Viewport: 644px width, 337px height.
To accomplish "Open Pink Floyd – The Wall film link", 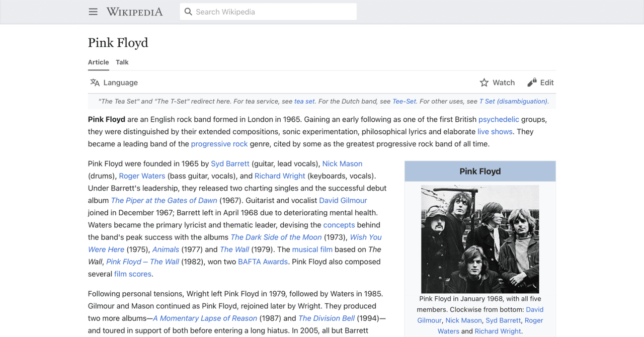I will 143,262.
